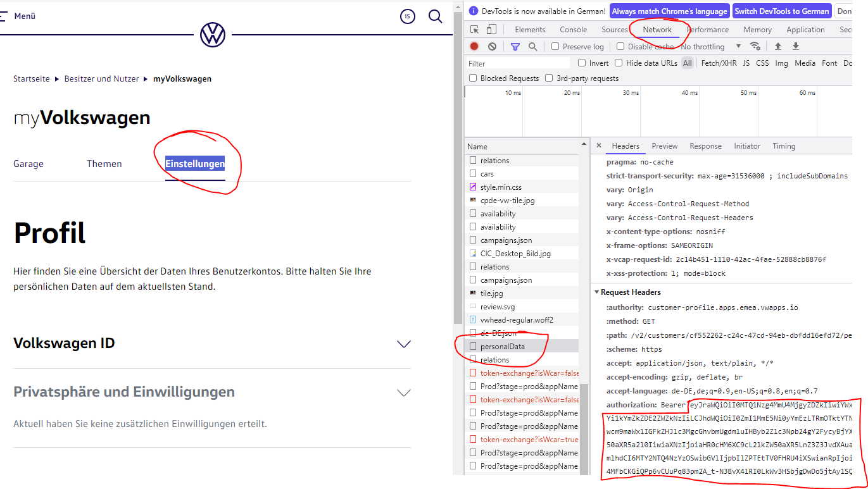Stop recording the network log (red dot)
Viewport: 868px width, 489px height.
(x=474, y=46)
